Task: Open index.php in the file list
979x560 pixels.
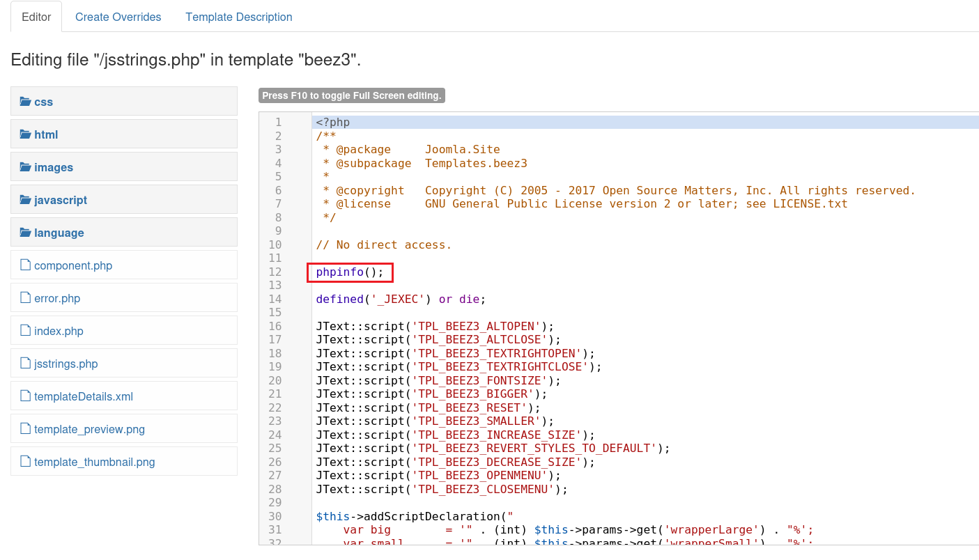Action: pos(59,331)
